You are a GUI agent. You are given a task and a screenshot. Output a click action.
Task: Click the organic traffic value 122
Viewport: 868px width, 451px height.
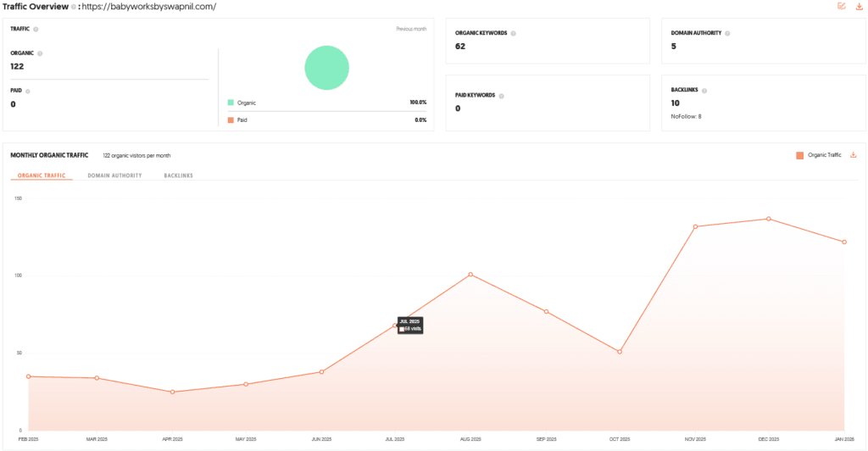[x=17, y=66]
